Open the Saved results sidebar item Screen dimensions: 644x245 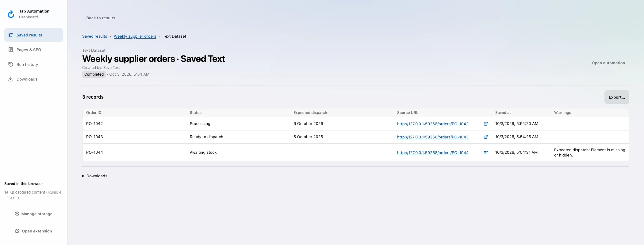pyautogui.click(x=33, y=35)
